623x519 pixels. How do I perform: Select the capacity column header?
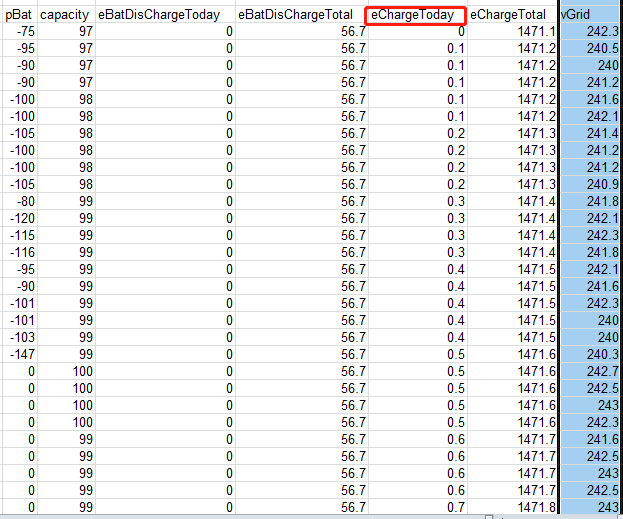tap(65, 15)
